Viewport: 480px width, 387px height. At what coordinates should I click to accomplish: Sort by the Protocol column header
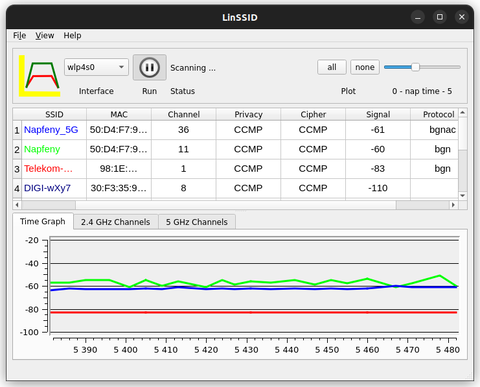click(x=435, y=114)
